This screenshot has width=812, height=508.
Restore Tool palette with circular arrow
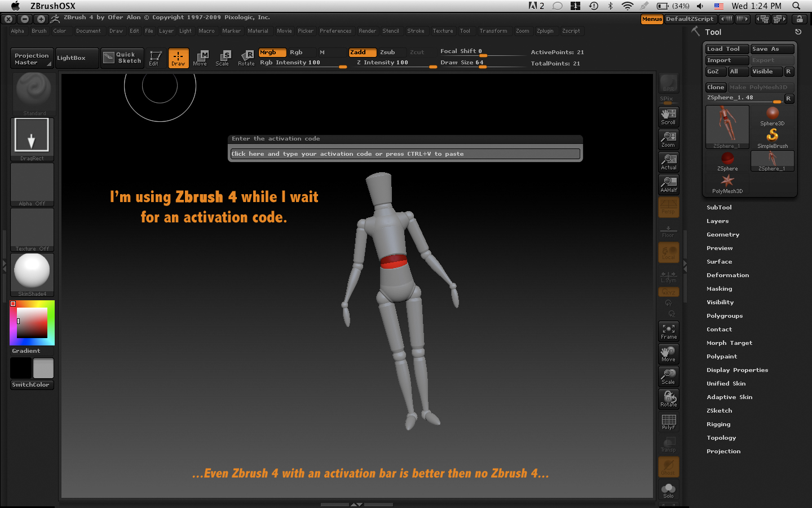coord(798,32)
